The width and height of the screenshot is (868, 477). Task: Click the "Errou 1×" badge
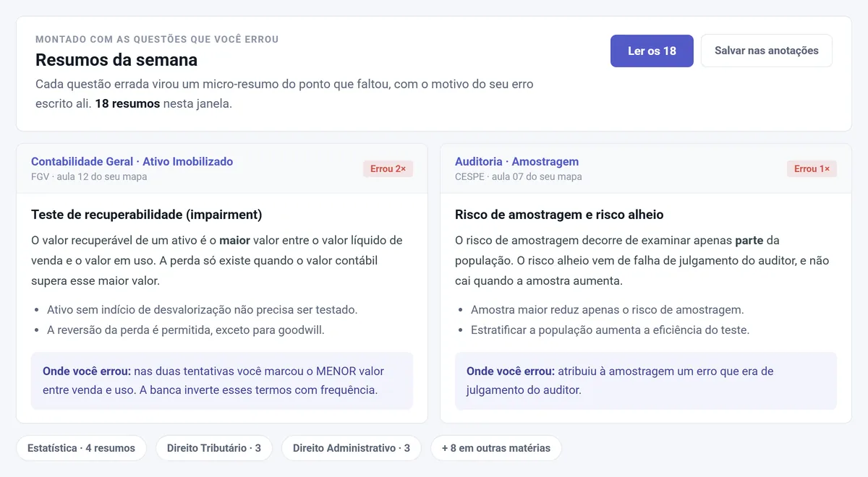(x=812, y=168)
